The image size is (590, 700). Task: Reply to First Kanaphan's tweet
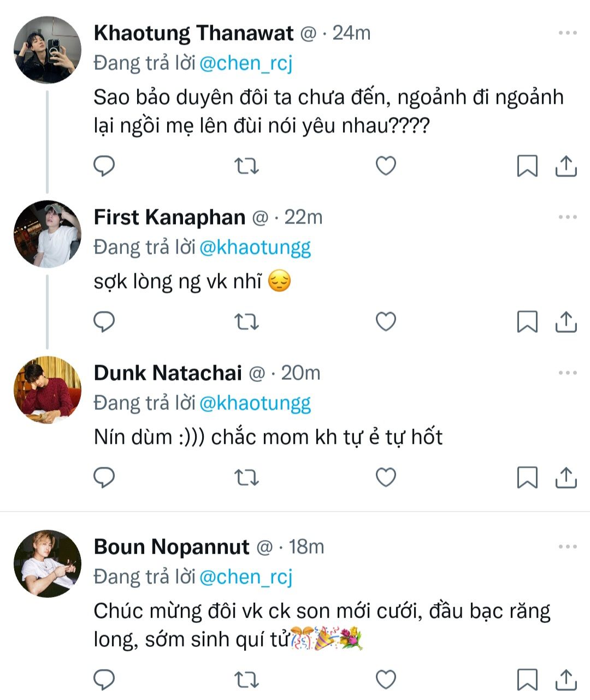(x=104, y=322)
